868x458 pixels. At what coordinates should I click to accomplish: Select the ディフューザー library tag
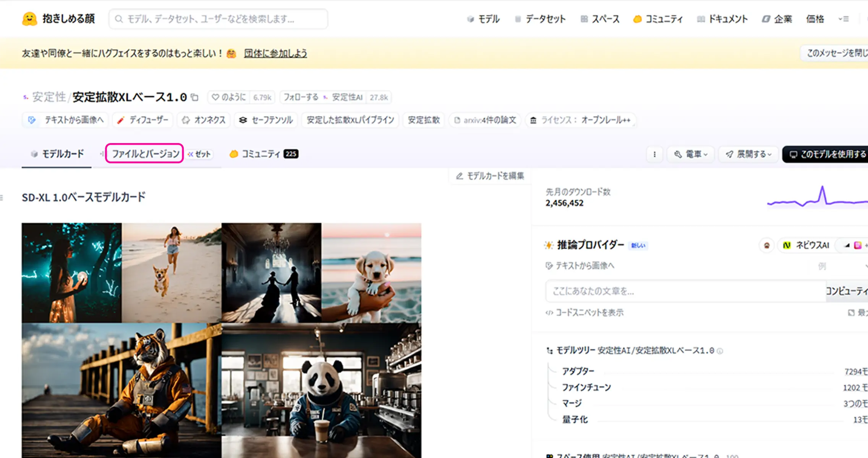[143, 120]
